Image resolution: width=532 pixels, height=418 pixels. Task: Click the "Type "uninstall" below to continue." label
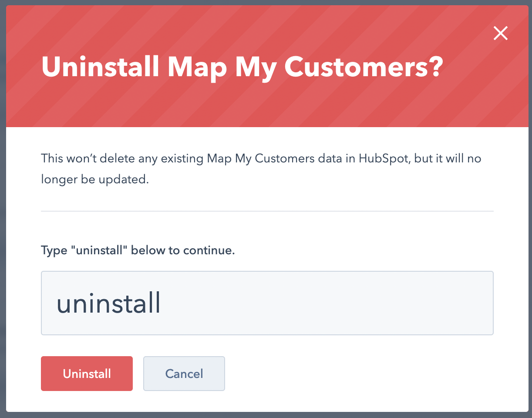point(138,251)
